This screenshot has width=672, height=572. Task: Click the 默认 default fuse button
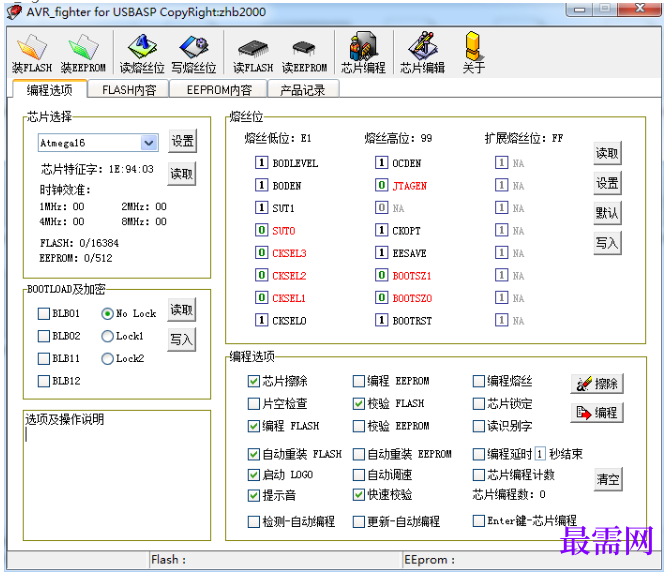pos(607,213)
